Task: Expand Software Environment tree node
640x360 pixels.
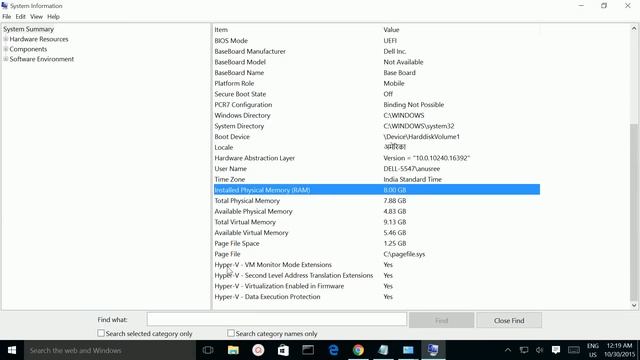Action: tap(6, 59)
